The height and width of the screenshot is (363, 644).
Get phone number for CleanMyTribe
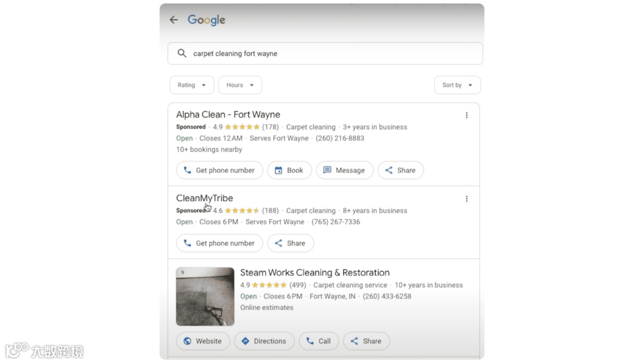[x=219, y=244]
